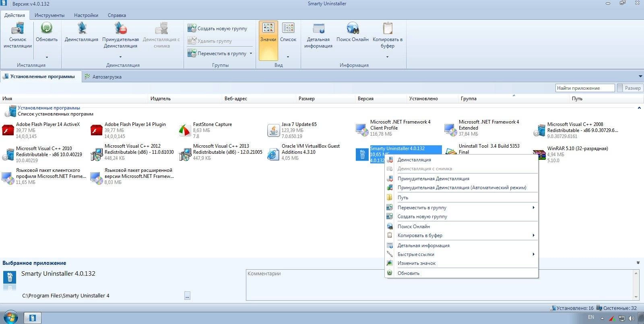The width and height of the screenshot is (644, 324).
Task: Click the Размер search filter button
Action: tap(630, 88)
